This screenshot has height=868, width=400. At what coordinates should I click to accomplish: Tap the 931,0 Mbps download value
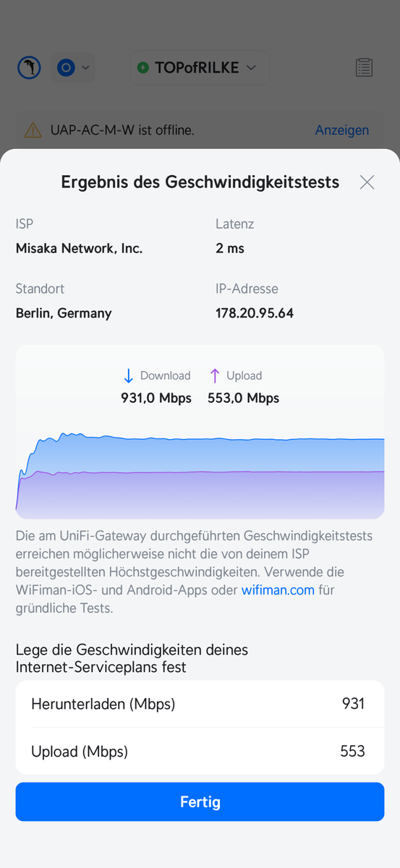pos(156,398)
